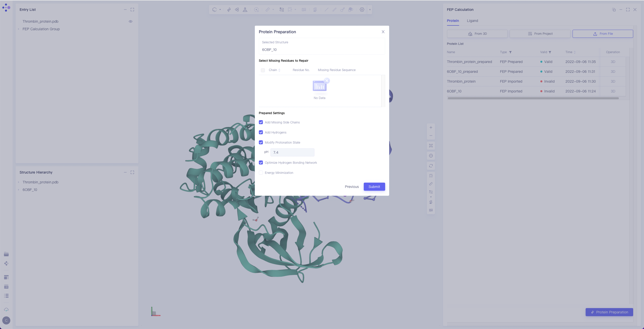Expand 6OBF_10 in Structure Hierarchy
This screenshot has width=644, height=329.
(19, 190)
